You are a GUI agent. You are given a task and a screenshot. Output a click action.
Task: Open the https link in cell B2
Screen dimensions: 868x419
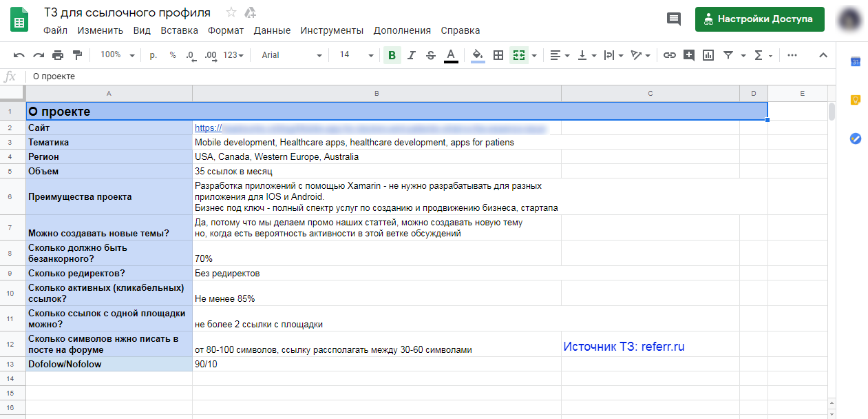370,127
